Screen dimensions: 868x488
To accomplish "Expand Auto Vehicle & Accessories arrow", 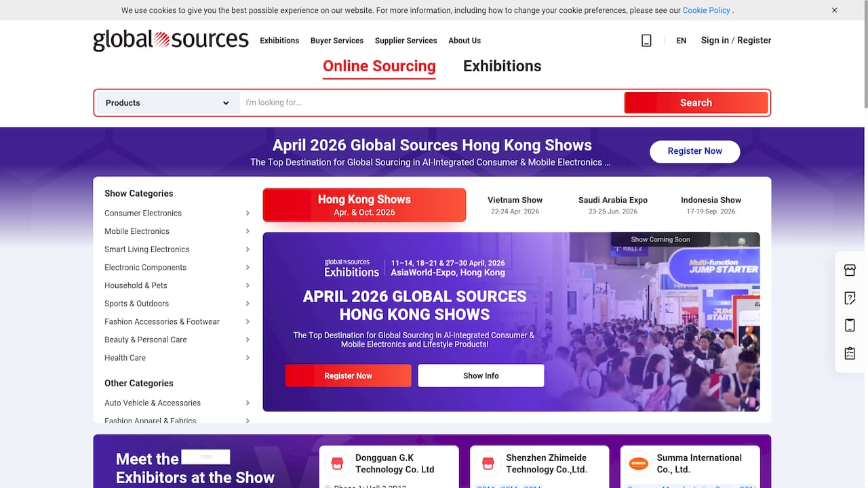I will 248,403.
